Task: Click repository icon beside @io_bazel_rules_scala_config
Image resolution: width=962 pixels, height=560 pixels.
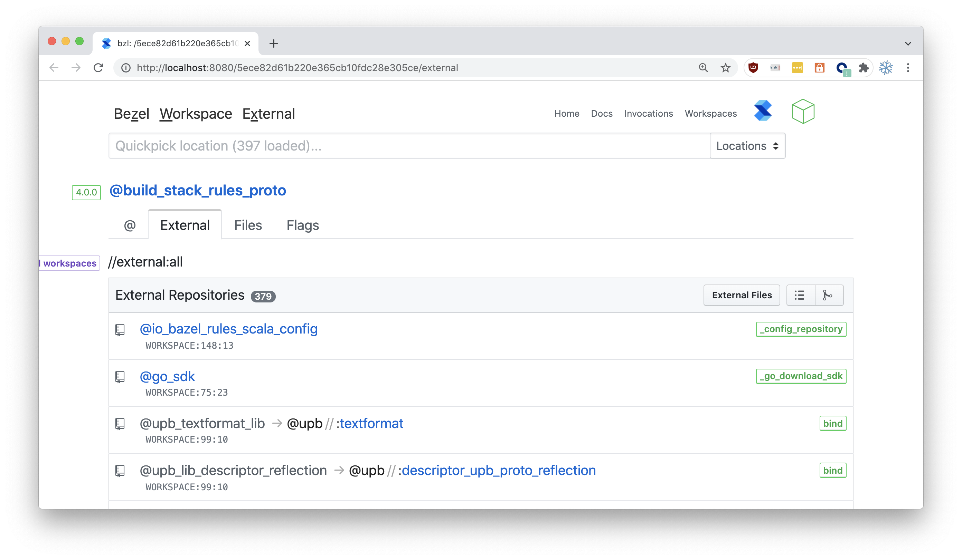Action: tap(120, 330)
